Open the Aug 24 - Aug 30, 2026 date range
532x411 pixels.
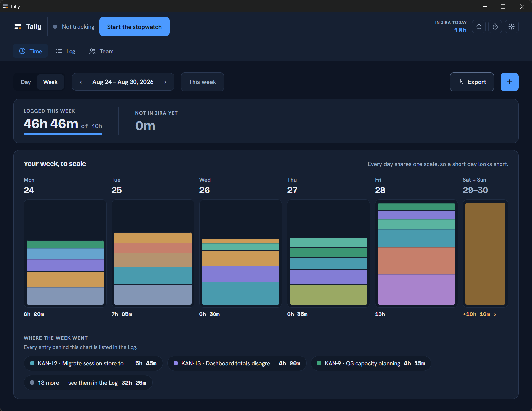click(123, 82)
